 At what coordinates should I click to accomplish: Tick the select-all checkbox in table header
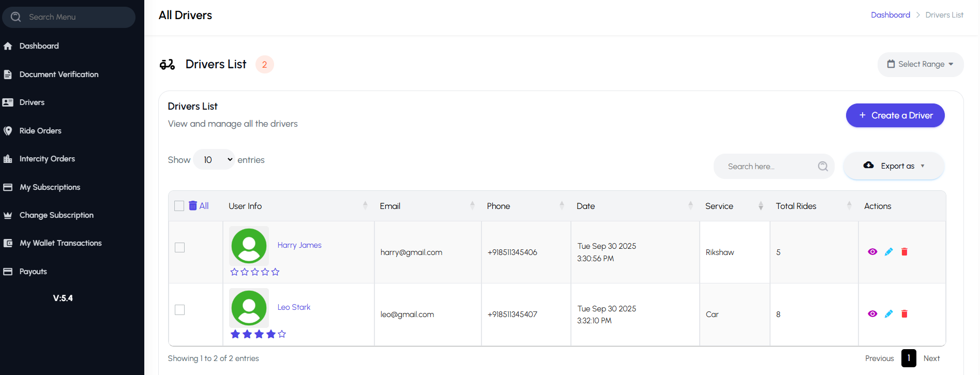(179, 206)
